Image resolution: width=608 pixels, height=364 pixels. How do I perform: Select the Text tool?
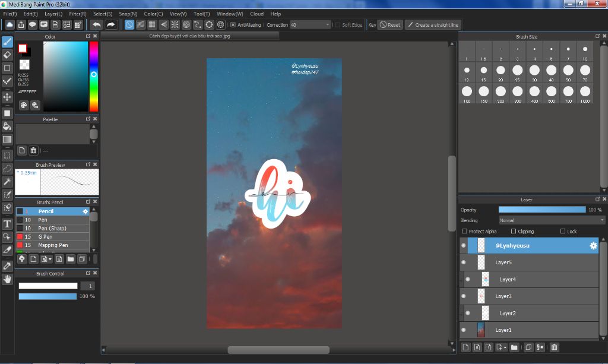coord(7,224)
